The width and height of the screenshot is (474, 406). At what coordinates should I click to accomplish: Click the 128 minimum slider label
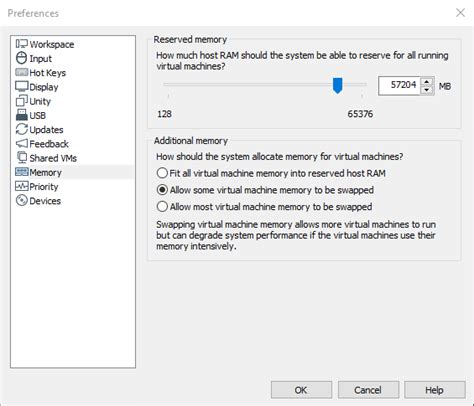[x=164, y=114]
